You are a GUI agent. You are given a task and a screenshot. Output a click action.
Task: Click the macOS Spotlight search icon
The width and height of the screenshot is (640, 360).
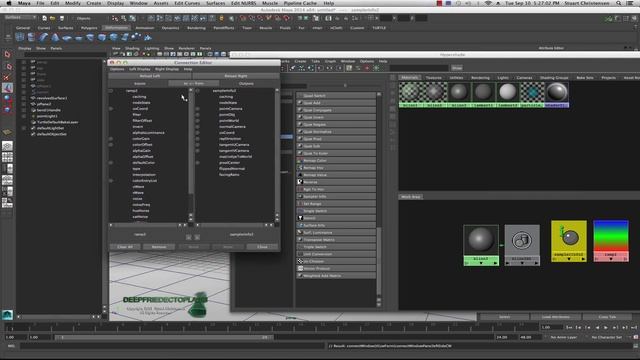coord(619,3)
